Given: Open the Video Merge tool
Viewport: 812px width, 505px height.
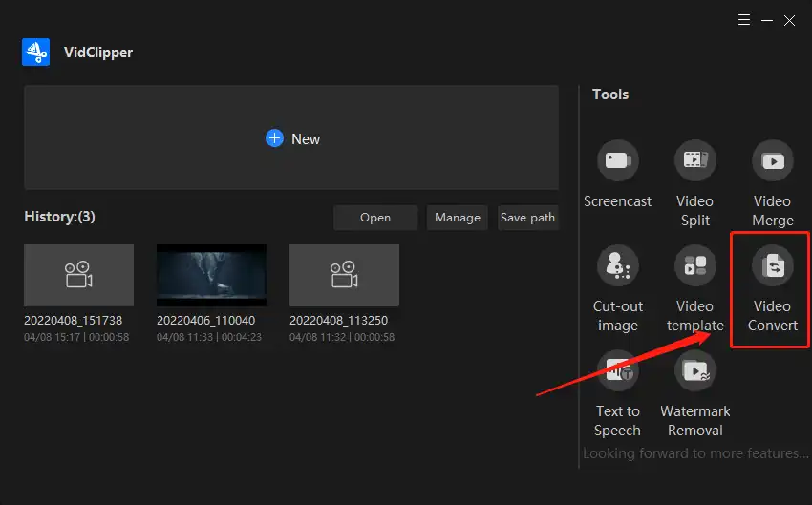Looking at the screenshot, I should [772, 160].
